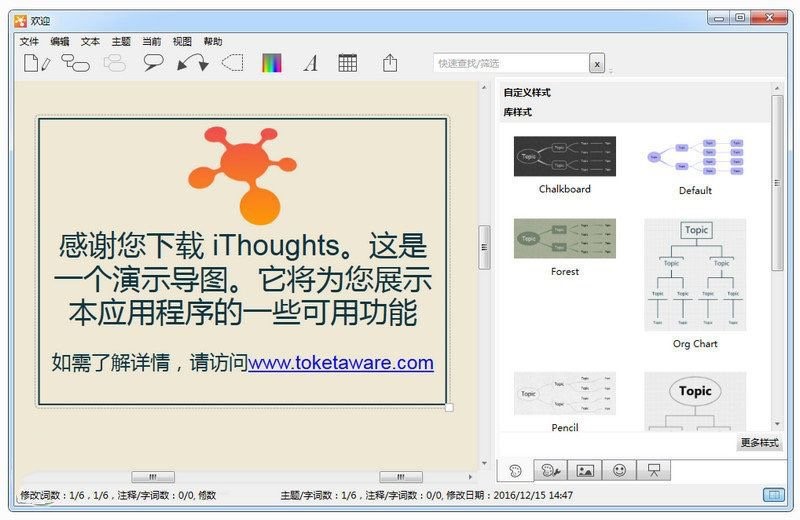This screenshot has height=520, width=800.
Task: Open the 文件 menu
Action: coord(30,41)
